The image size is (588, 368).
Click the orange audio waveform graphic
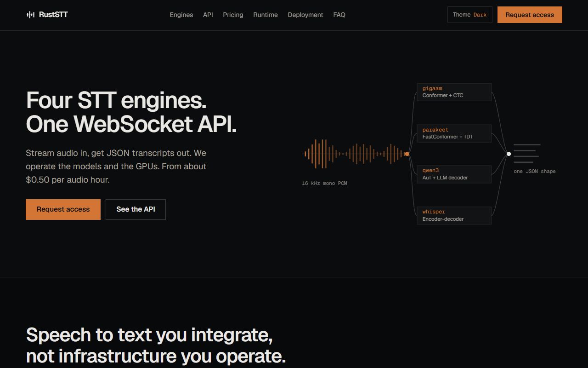point(356,154)
